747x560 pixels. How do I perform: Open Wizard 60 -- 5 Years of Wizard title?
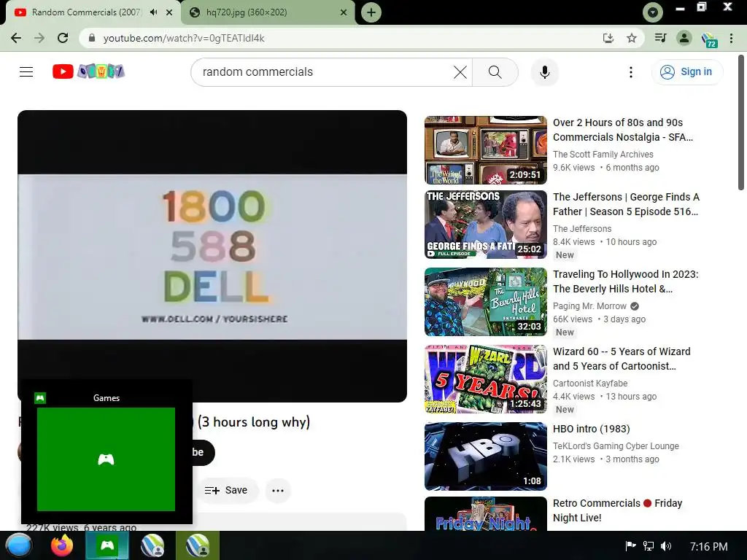[x=622, y=358]
